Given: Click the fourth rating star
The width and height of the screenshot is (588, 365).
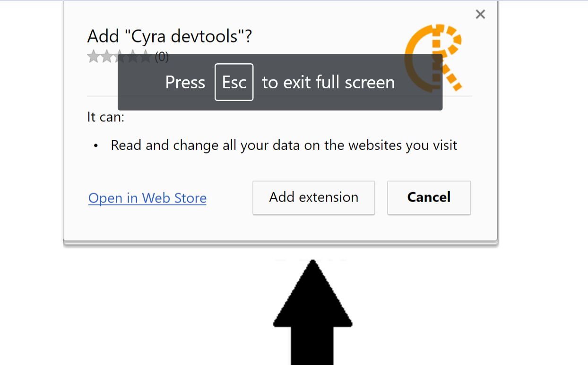Looking at the screenshot, I should pos(133,51).
